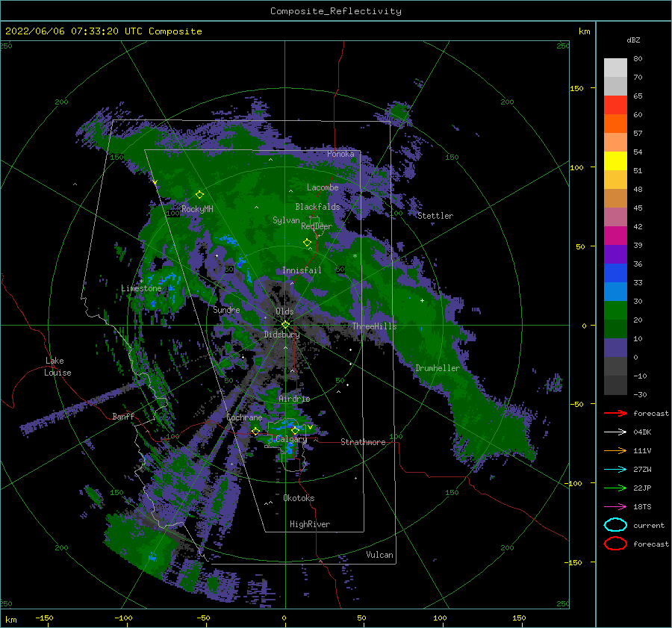Select the Vulcan town label
Viewport: 672px width, 628px height.
(x=379, y=555)
